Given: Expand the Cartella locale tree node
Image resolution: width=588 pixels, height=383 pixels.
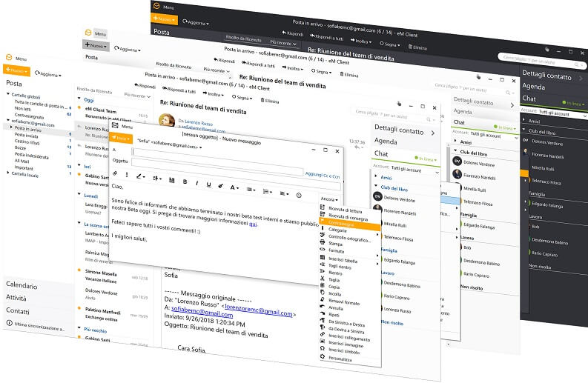Looking at the screenshot, I should tap(8, 173).
